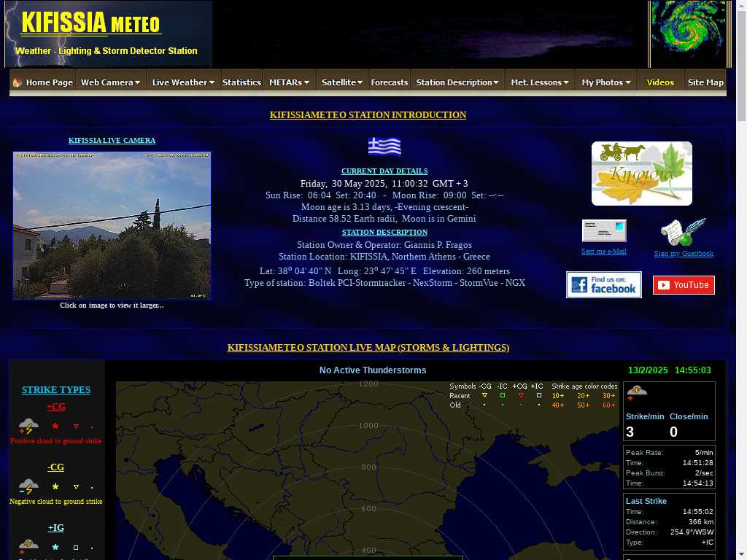Open the -CG strike type link
The image size is (747, 560).
point(55,467)
